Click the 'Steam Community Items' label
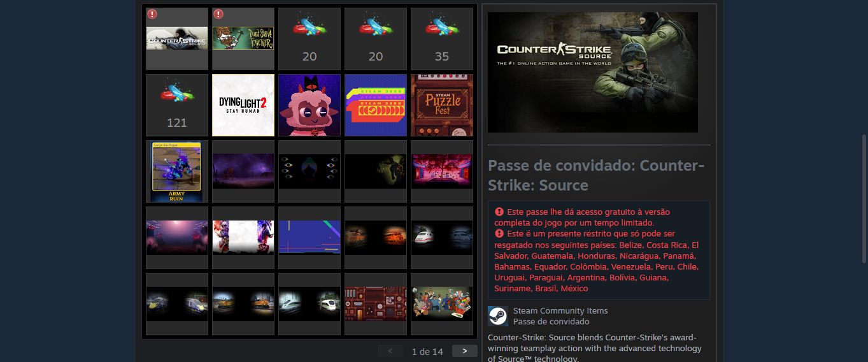 560,311
